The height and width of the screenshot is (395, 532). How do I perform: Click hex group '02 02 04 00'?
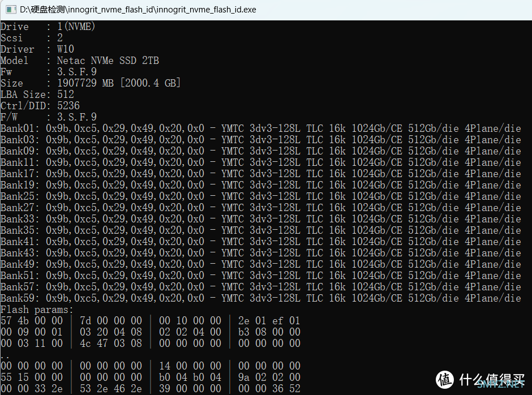tap(190, 332)
